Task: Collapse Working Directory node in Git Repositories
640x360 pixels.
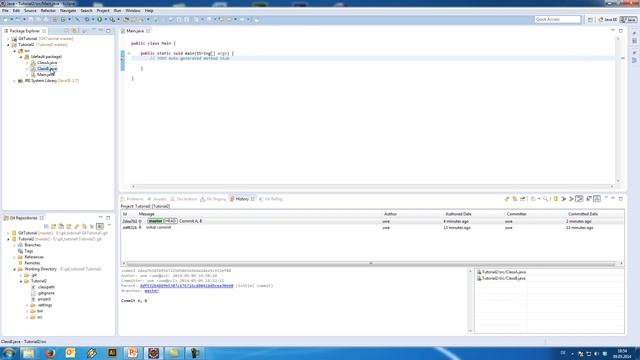Action: [14, 269]
